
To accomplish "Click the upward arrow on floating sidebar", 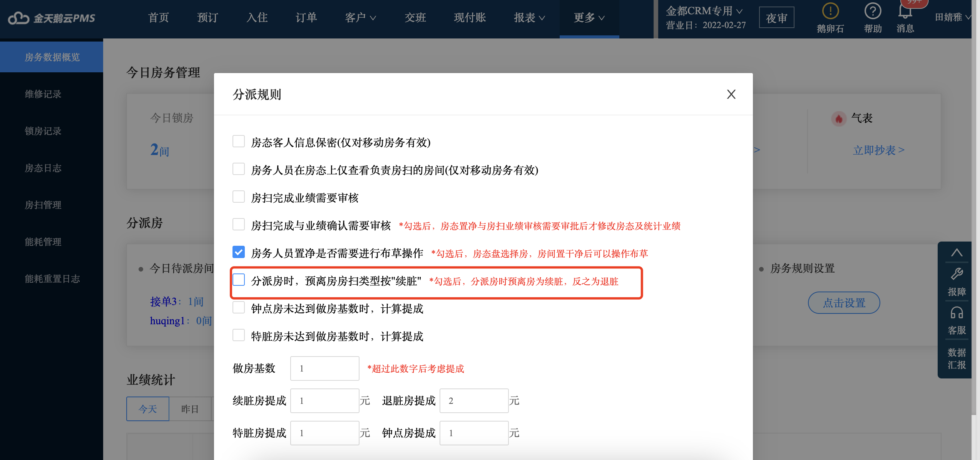I will tap(957, 253).
